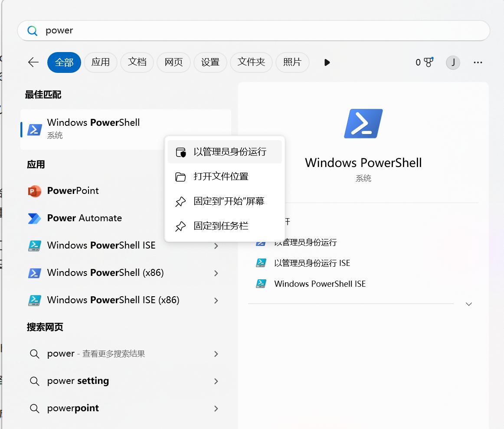Click the Windows PowerShell best match icon
The image size is (504, 429).
click(x=35, y=130)
